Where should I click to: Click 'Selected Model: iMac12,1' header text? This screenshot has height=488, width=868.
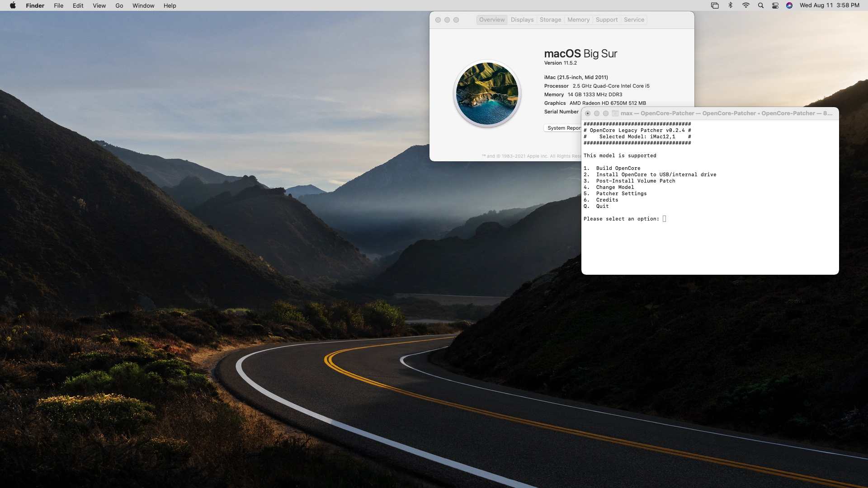[637, 136]
